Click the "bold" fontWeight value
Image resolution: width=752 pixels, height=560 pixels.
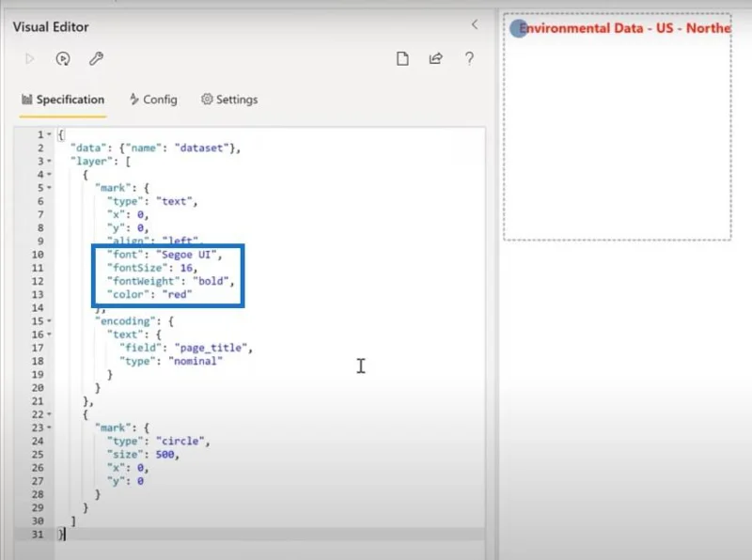(x=211, y=281)
